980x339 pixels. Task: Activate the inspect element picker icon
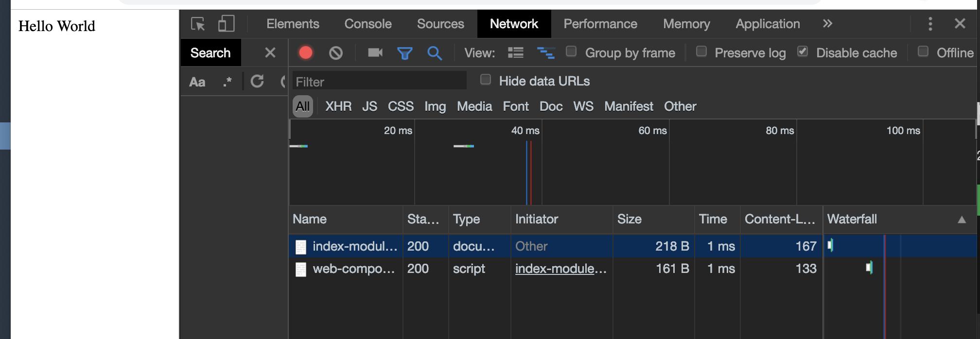(198, 24)
